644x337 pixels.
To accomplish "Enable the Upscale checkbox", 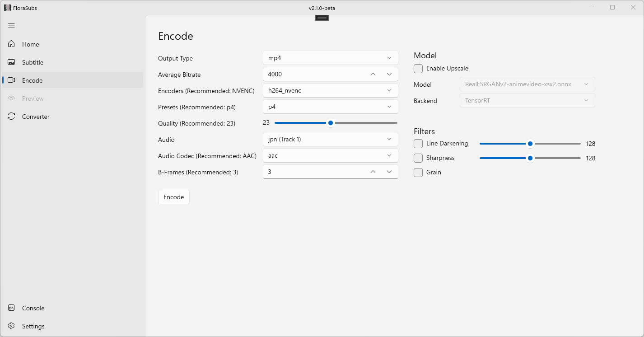I will pos(418,69).
